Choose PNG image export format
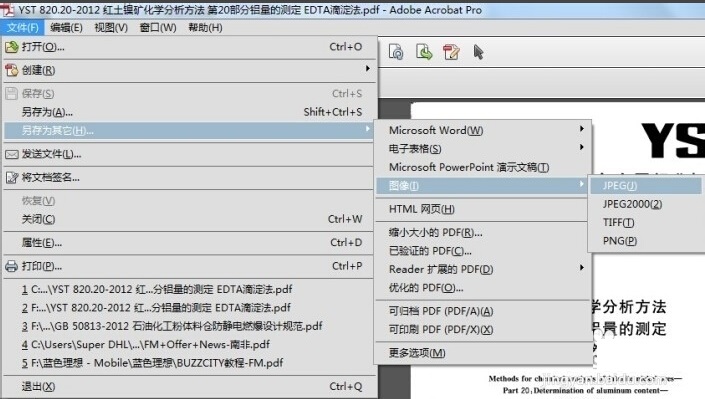This screenshot has height=399, width=705. [620, 241]
